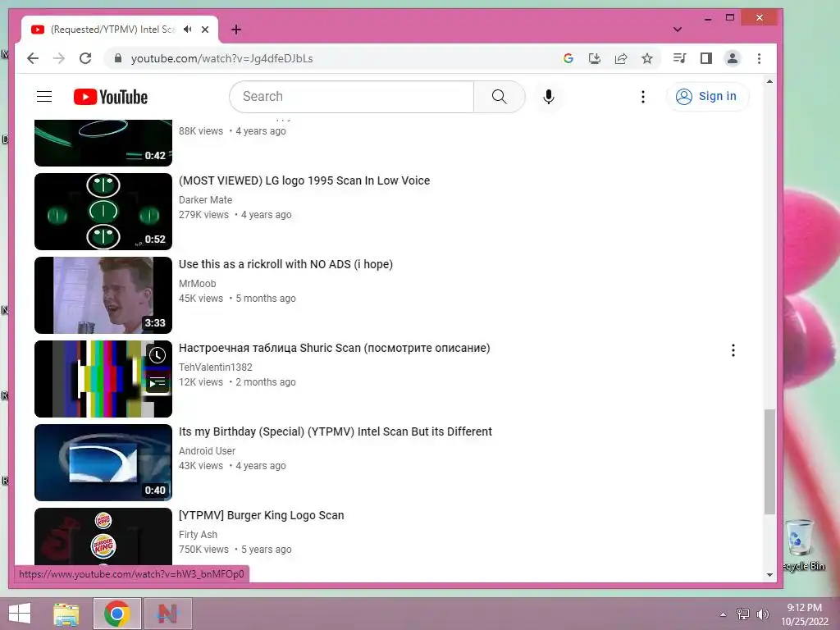The width and height of the screenshot is (840, 630).
Task: Open [YTPMV] Burger King Logo Scan title
Action: point(262,515)
